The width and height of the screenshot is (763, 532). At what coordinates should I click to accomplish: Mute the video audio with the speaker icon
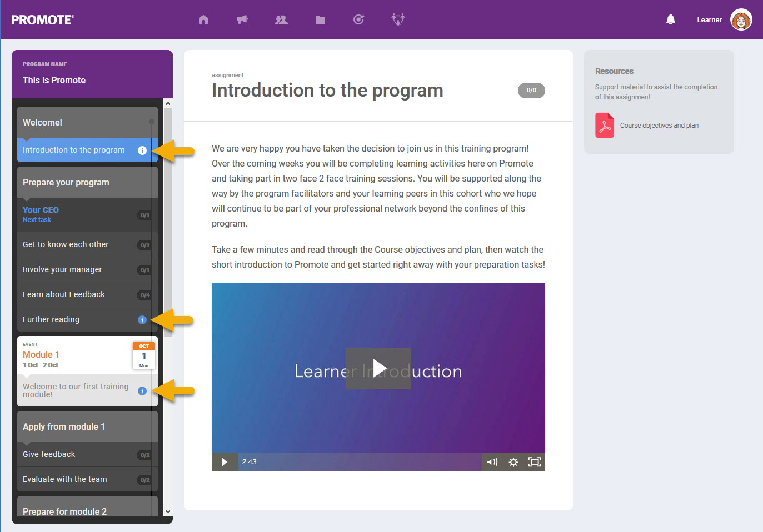coord(491,461)
